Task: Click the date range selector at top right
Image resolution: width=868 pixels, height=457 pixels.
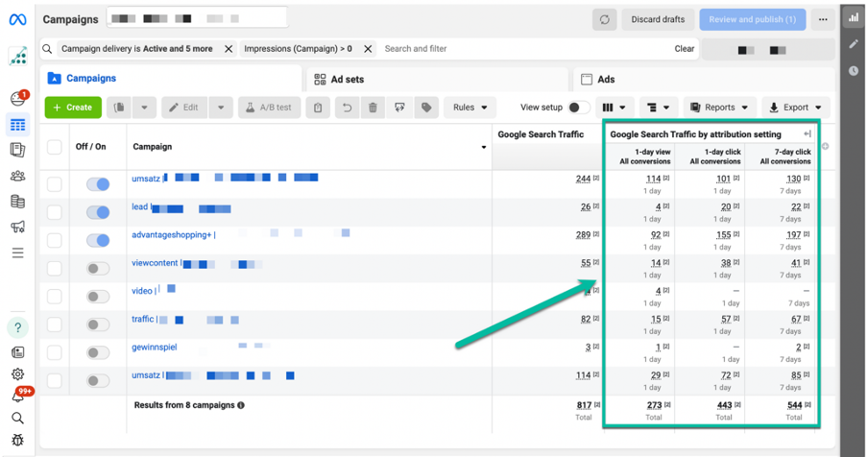Action: (x=768, y=50)
